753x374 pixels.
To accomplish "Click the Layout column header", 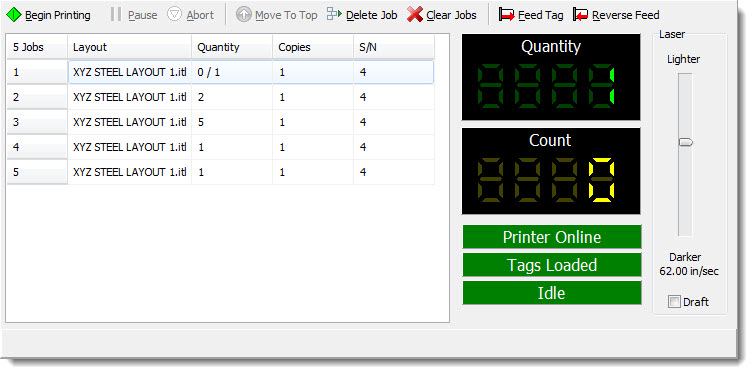I will click(x=130, y=47).
